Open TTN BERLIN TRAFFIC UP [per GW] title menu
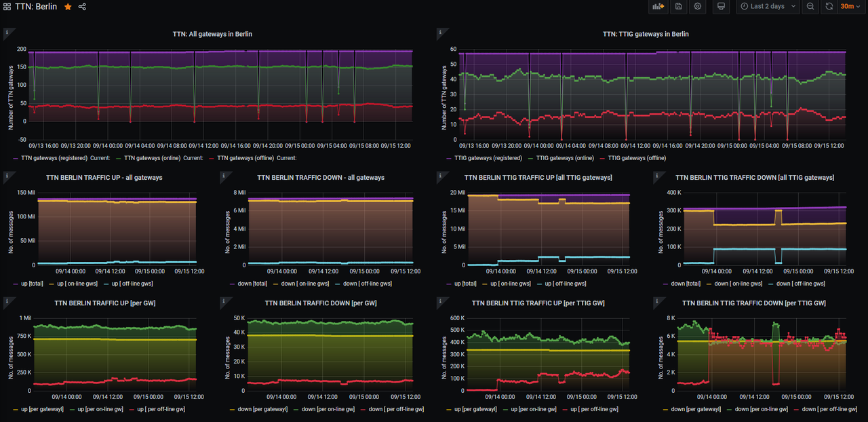This screenshot has height=422, width=868. click(x=105, y=303)
